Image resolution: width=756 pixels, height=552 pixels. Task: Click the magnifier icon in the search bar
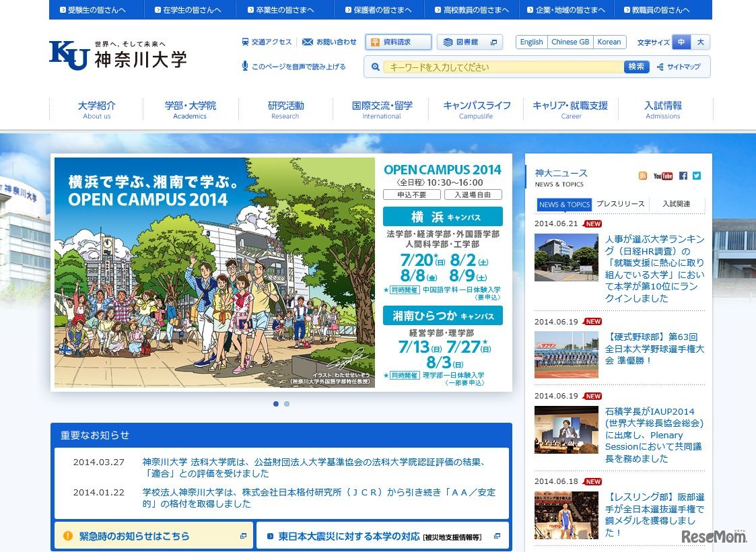point(375,67)
